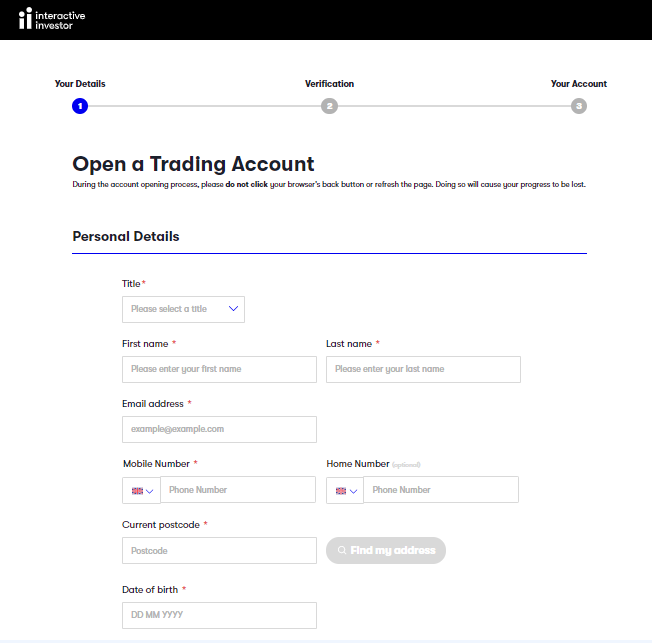
Task: Focus the Current postcode field
Action: click(x=219, y=551)
